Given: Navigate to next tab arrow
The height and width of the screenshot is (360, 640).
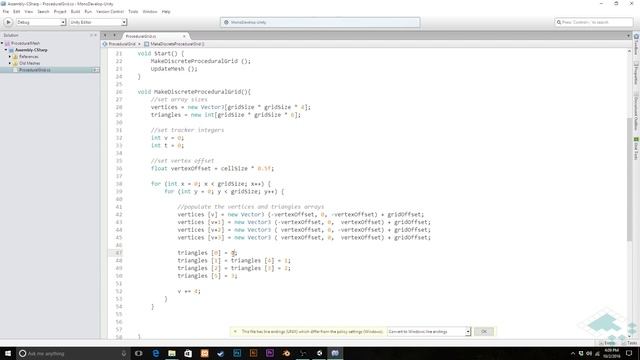Looking at the screenshot, I should click(x=114, y=36).
